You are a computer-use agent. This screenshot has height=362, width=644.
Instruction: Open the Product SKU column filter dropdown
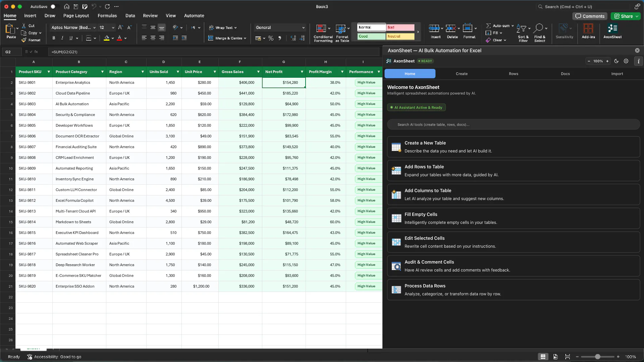pos(49,72)
